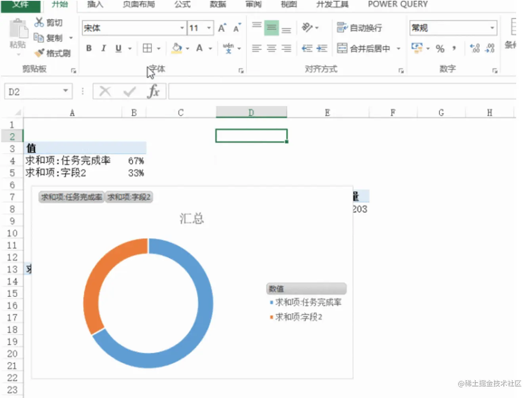This screenshot has height=398, width=532.
Task: Apply the Percent Style (%) format
Action: 440,49
